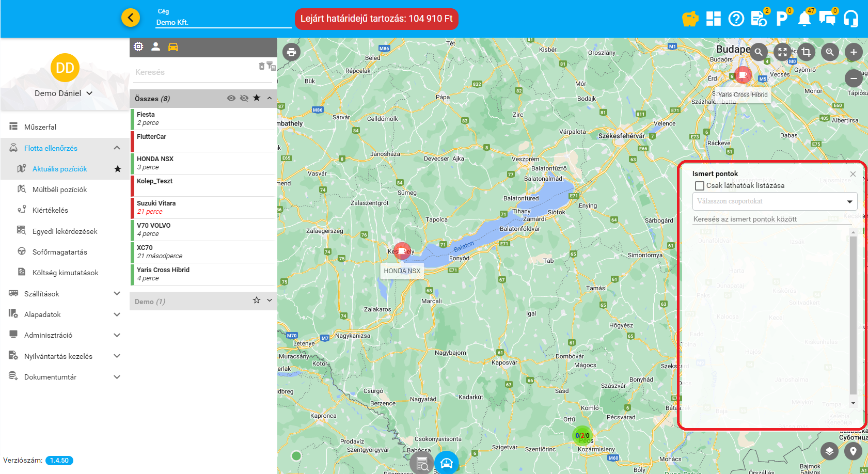The width and height of the screenshot is (868, 474).
Task: Open the dashboard tiles icon
Action: [713, 19]
